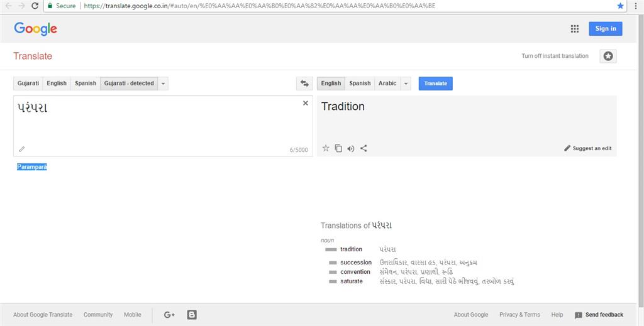Open the Help footer link

(557, 315)
